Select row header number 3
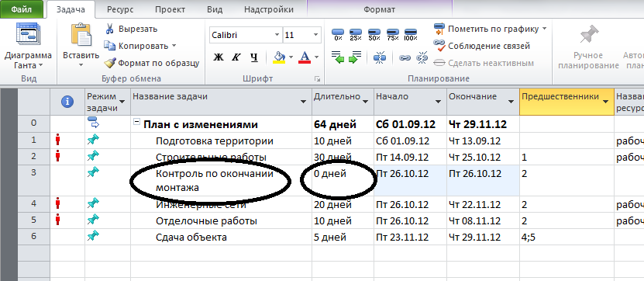Image resolution: width=644 pixels, height=281 pixels. [x=33, y=181]
